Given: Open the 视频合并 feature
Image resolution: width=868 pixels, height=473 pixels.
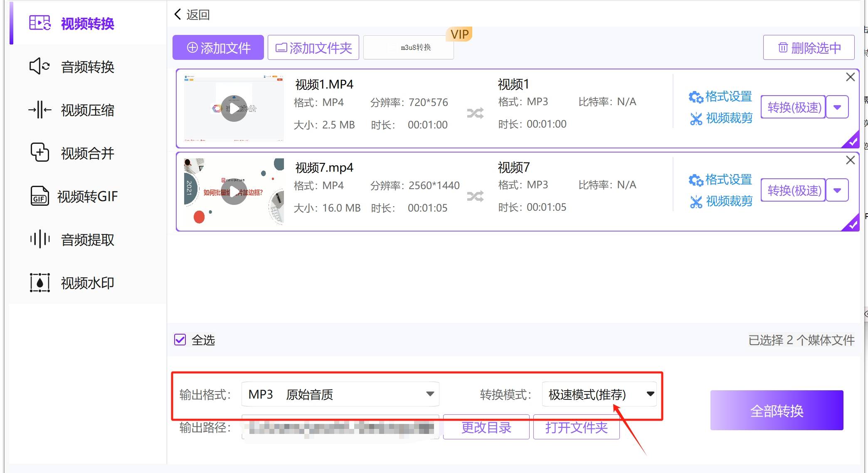Looking at the screenshot, I should click(x=86, y=153).
